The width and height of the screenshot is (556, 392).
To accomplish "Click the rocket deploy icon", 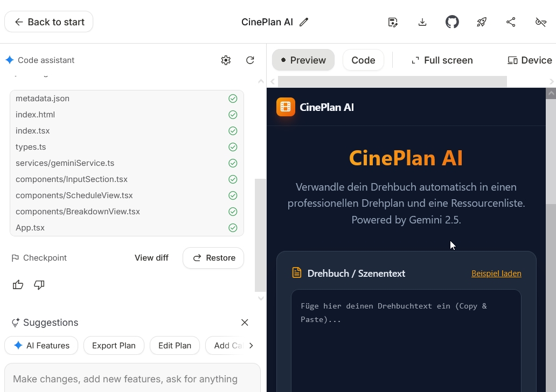I will click(x=482, y=22).
